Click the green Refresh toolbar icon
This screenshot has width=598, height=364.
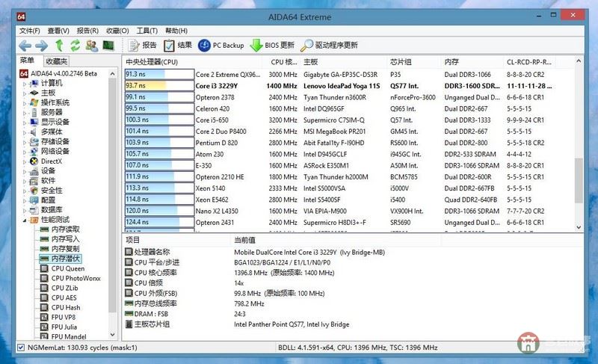[75, 46]
